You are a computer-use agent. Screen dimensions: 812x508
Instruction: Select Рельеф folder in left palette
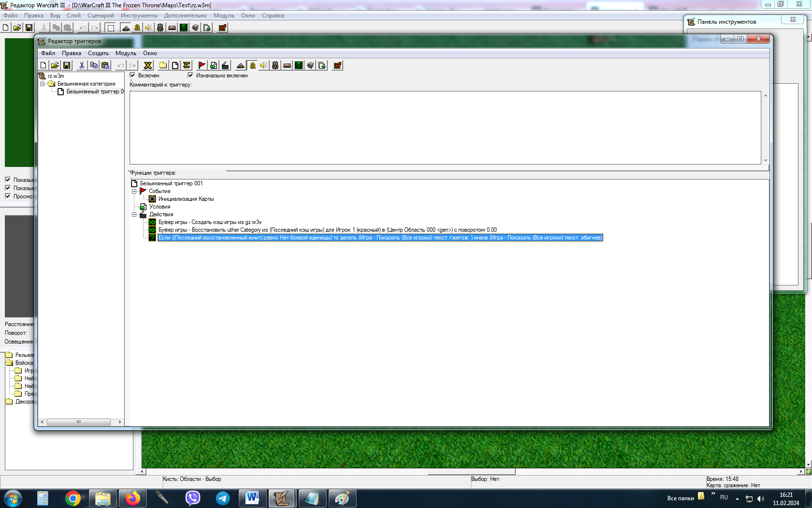point(24,355)
